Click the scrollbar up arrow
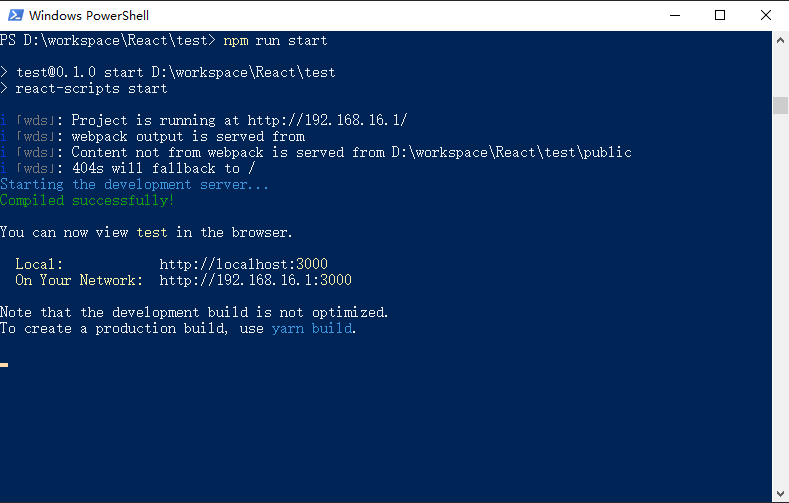This screenshot has width=789, height=503. click(780, 40)
